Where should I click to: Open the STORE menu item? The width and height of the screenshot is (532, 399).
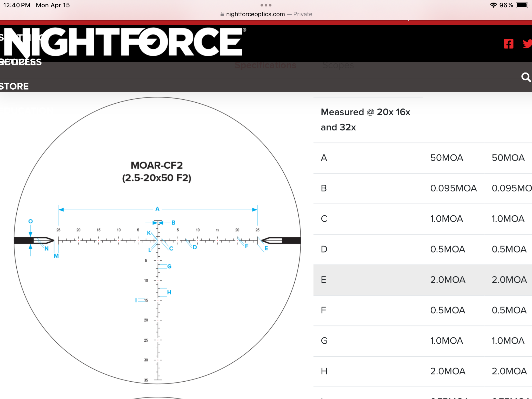tap(14, 86)
